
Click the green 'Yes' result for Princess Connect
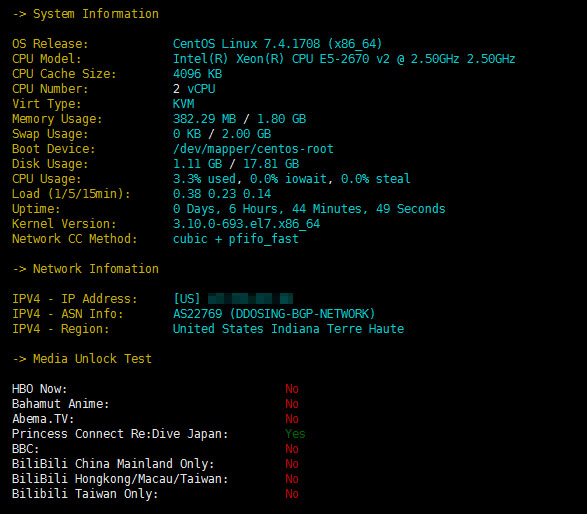[x=295, y=434]
